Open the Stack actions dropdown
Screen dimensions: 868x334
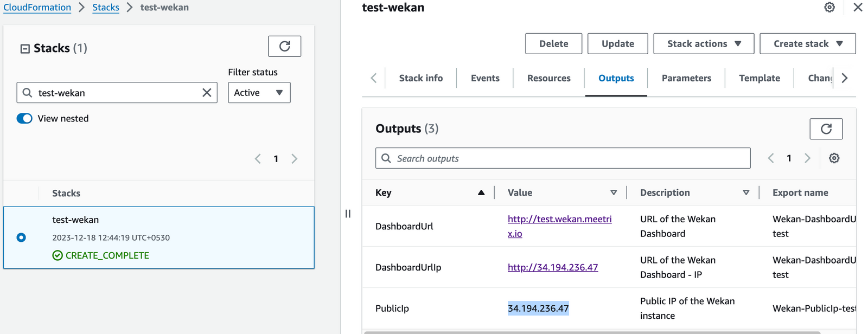[704, 44]
